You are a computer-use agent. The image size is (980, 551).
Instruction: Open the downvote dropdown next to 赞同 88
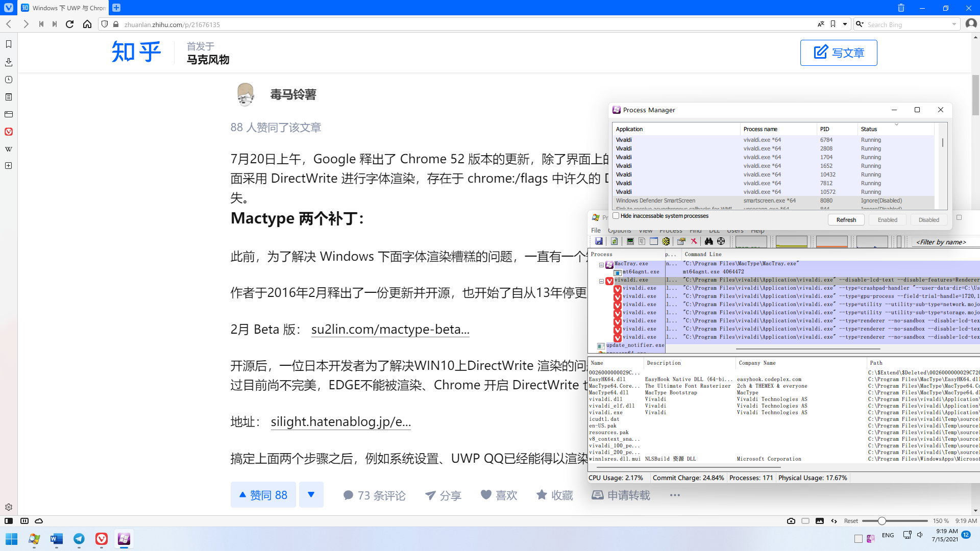[311, 494]
